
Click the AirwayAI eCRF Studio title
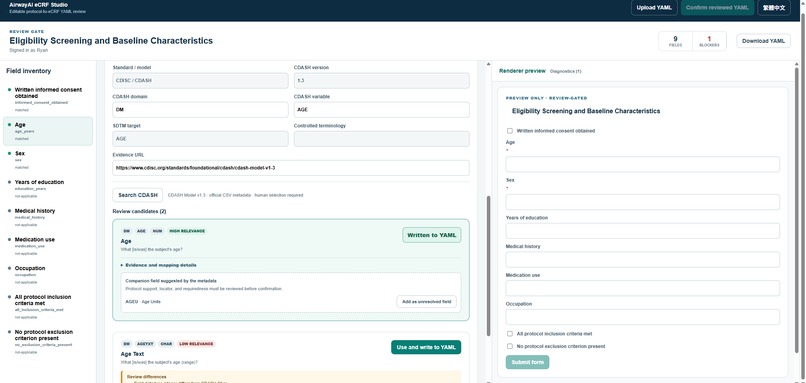pyautogui.click(x=38, y=5)
